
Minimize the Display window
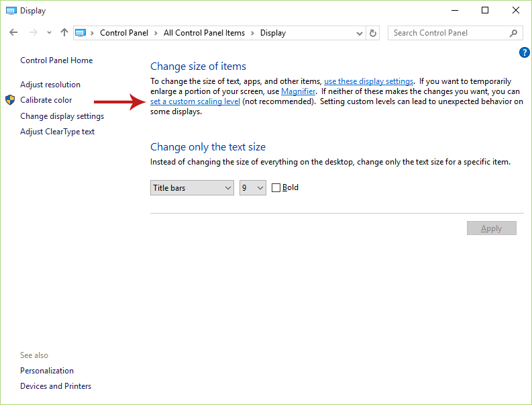[455, 10]
